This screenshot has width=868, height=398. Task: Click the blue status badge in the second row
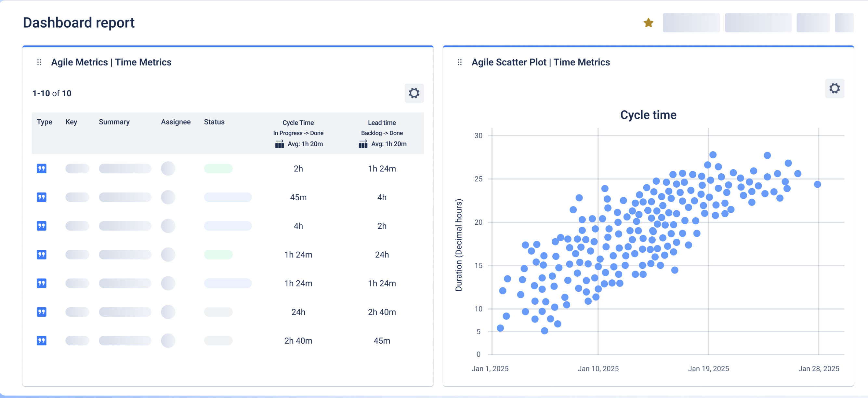(x=228, y=197)
